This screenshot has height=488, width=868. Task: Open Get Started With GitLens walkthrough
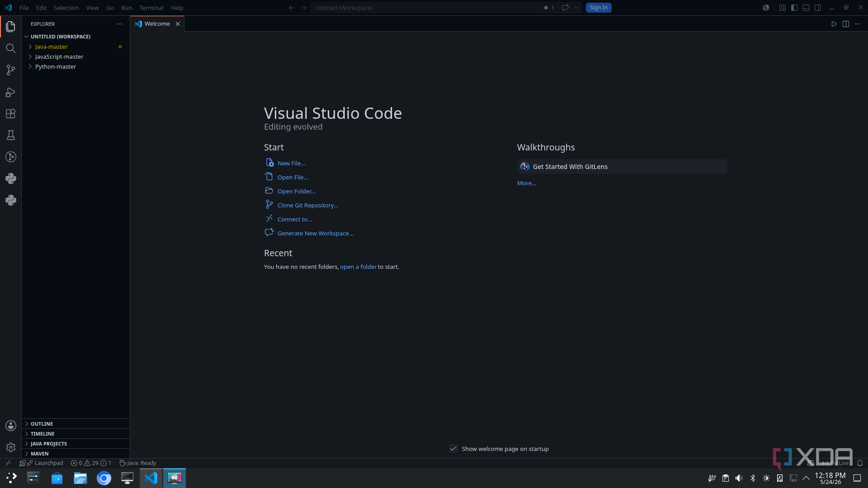click(622, 167)
